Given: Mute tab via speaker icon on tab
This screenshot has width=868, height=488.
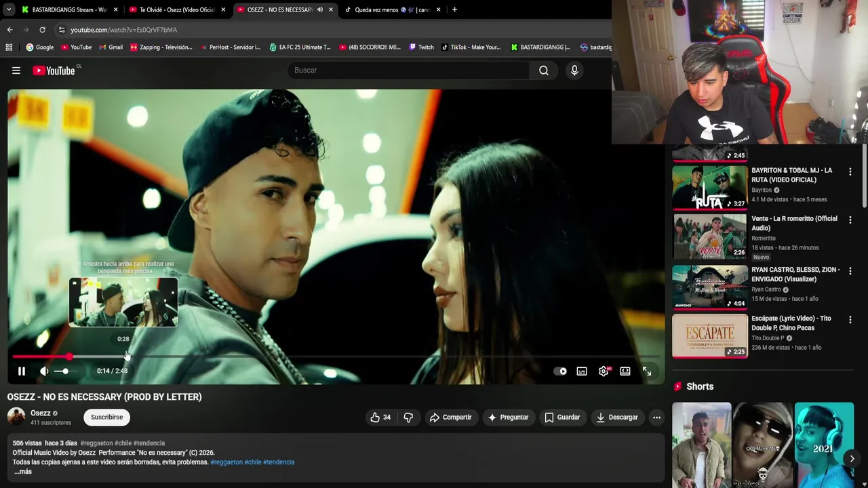Looking at the screenshot, I should 320,9.
